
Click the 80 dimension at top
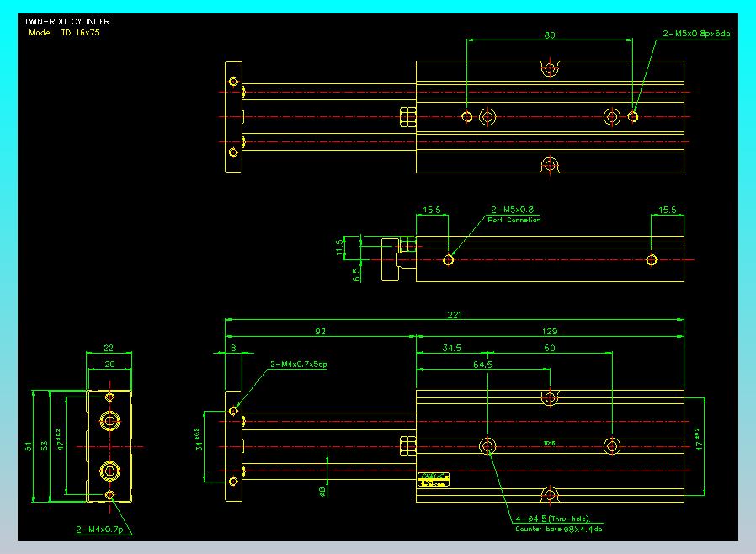(x=550, y=35)
